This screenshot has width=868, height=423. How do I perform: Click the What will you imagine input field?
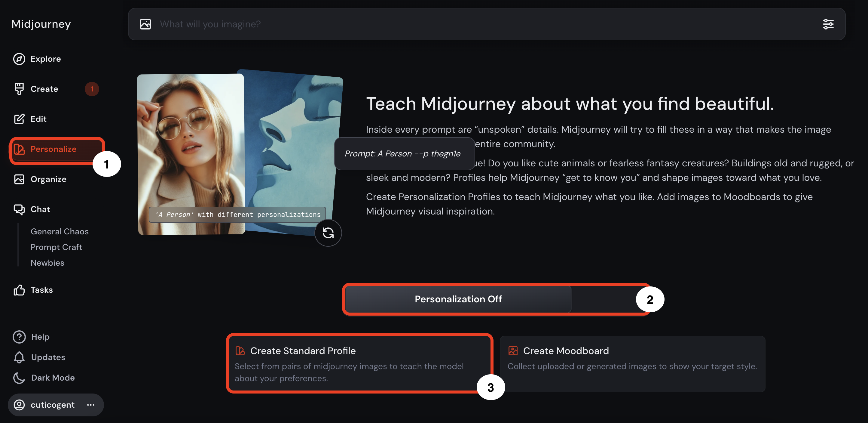(487, 23)
